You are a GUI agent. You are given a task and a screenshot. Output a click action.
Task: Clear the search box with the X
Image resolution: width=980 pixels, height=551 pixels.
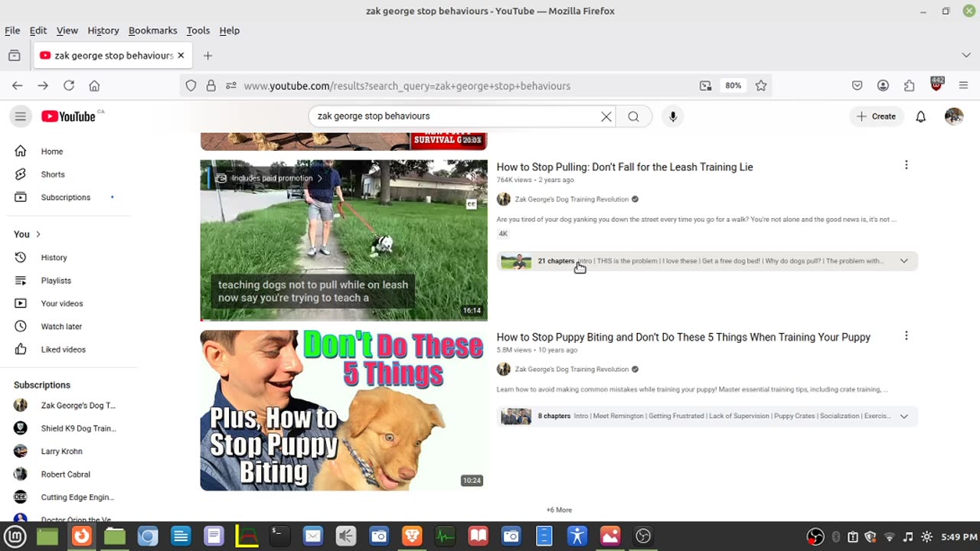click(x=606, y=116)
